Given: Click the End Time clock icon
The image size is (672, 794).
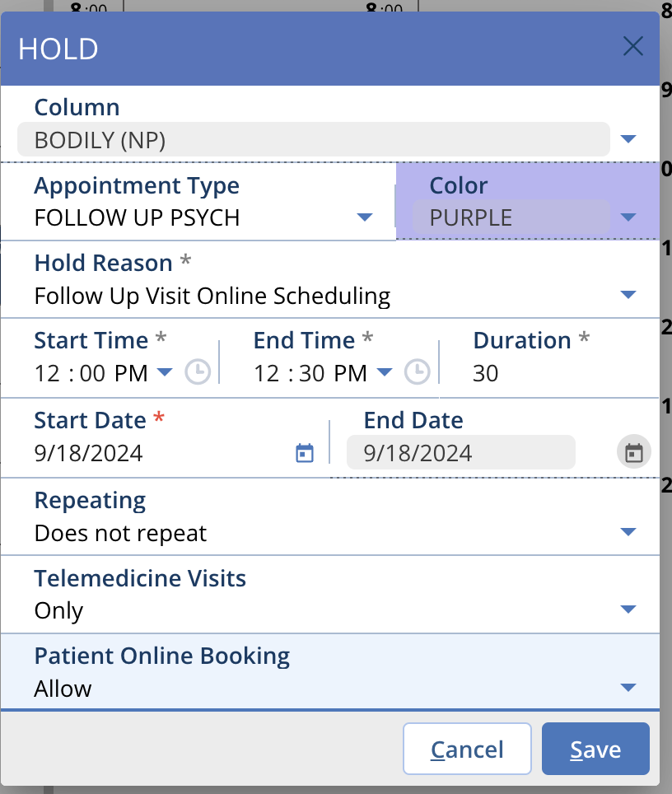Looking at the screenshot, I should pos(418,372).
